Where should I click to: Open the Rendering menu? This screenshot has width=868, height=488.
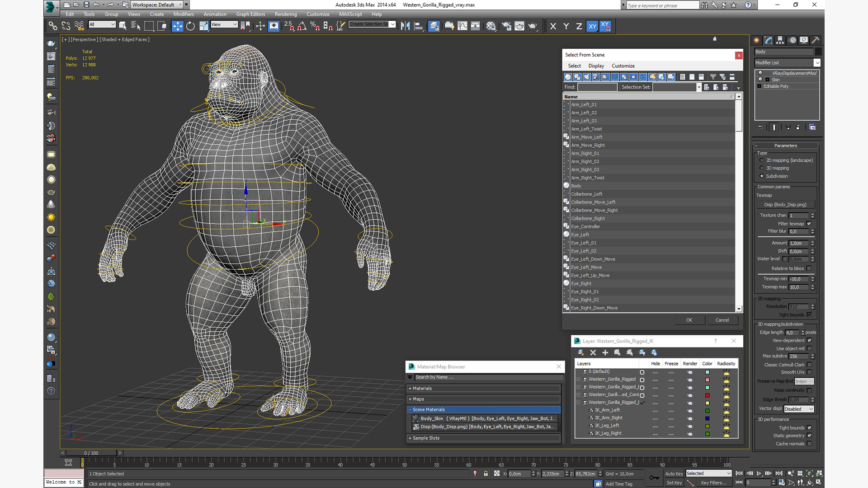[286, 14]
